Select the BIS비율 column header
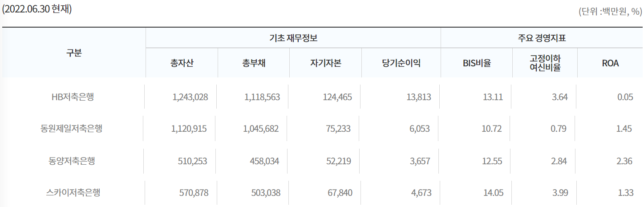This screenshot has width=644, height=207. point(477,63)
